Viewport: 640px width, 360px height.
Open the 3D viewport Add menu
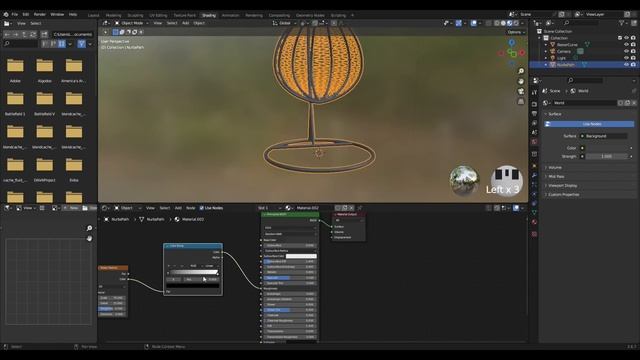(186, 23)
